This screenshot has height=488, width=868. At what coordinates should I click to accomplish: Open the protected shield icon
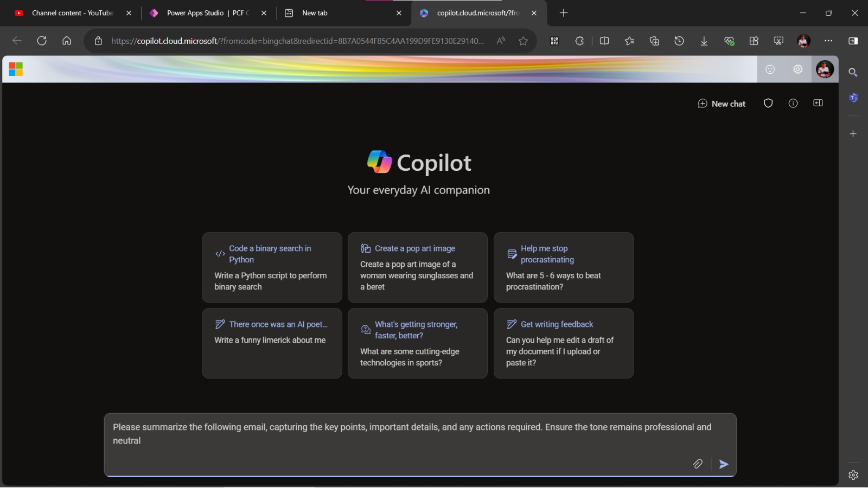coord(768,104)
